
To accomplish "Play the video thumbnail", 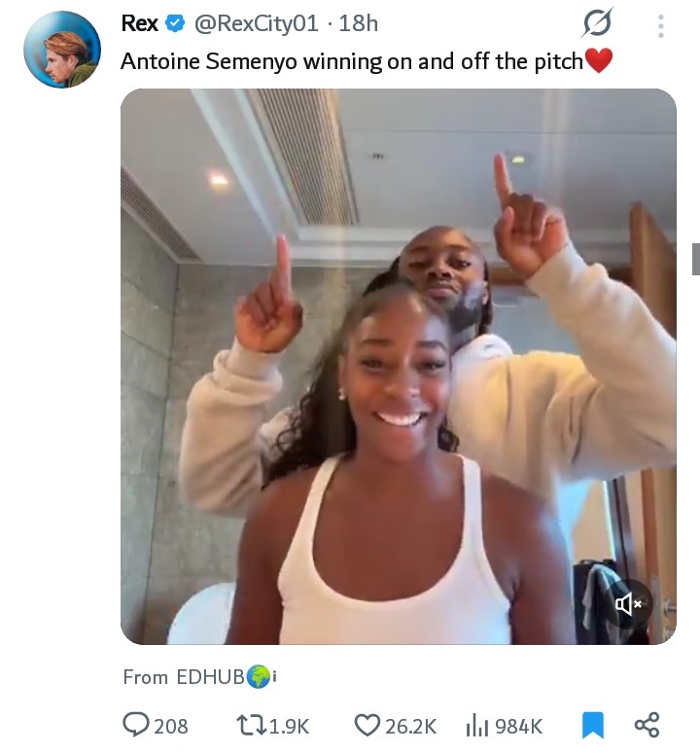I will [398, 366].
